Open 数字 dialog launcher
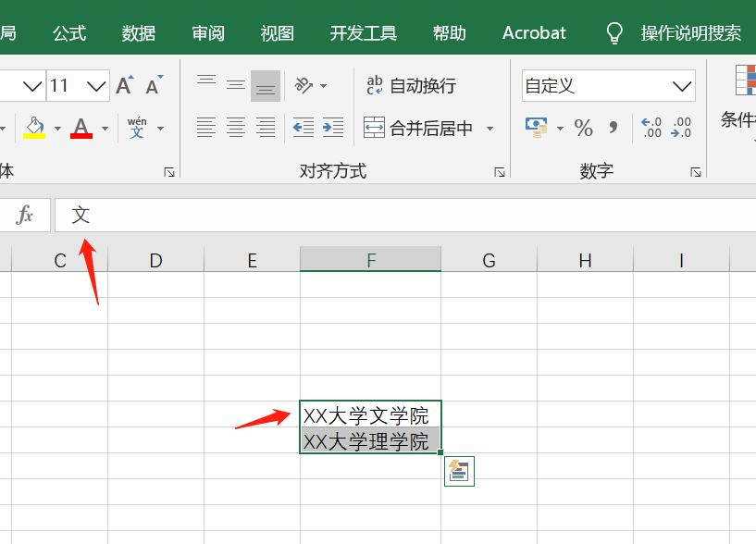The image size is (756, 544). pyautogui.click(x=696, y=172)
